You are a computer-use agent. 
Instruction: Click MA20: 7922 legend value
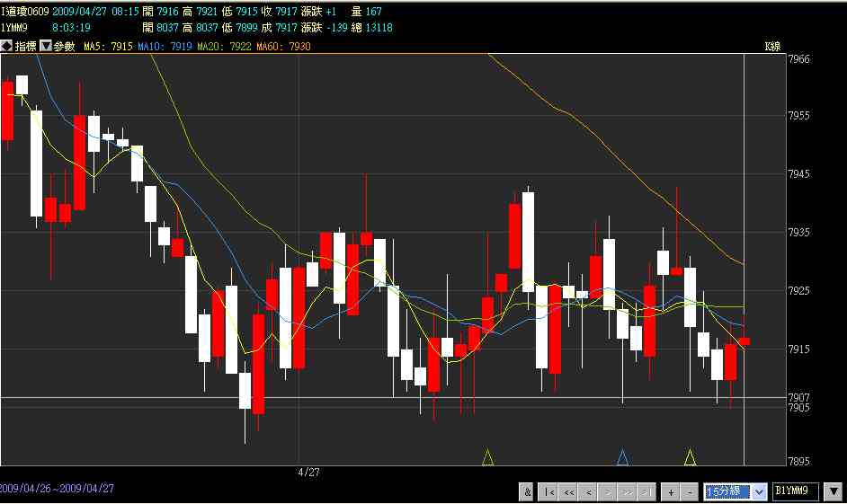[224, 47]
